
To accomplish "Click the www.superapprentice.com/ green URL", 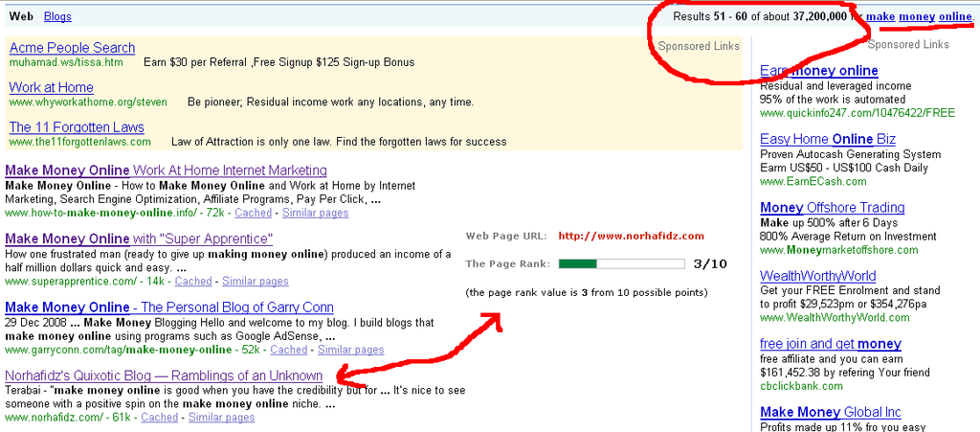I will click(x=70, y=282).
